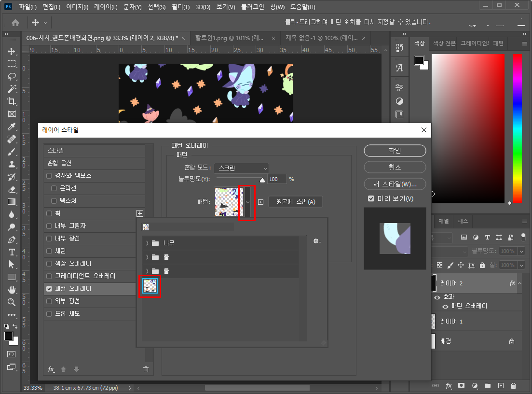
Task: Click foreground color swatch in toolbox
Action: point(9,336)
